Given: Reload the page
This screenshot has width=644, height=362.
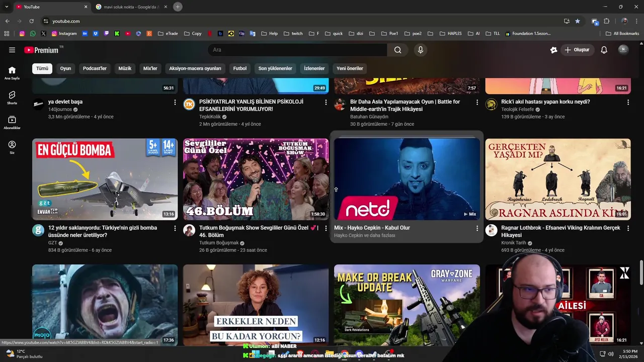Looking at the screenshot, I should [x=31, y=21].
